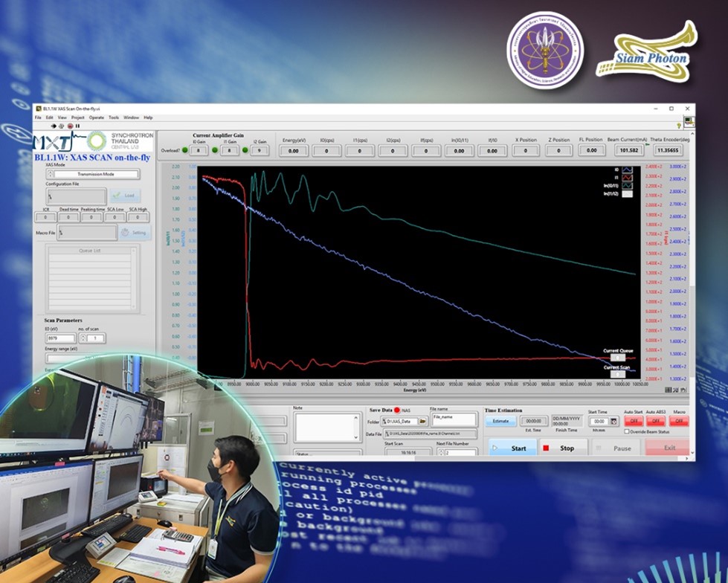The width and height of the screenshot is (728, 583).
Task: Click the LabVIEW window title icon
Action: (x=39, y=109)
